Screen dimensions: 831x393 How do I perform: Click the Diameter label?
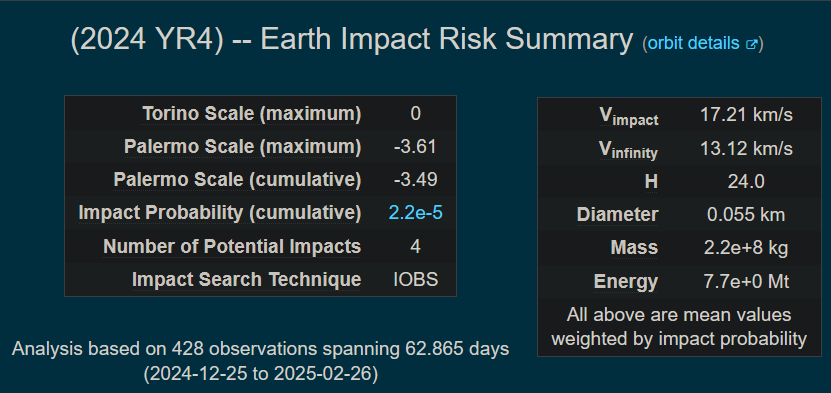coord(617,215)
